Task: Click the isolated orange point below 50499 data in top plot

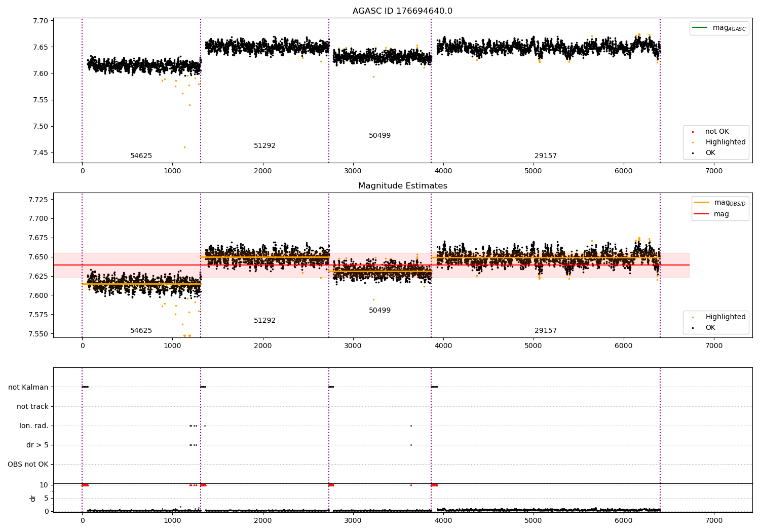Action: 373,77
